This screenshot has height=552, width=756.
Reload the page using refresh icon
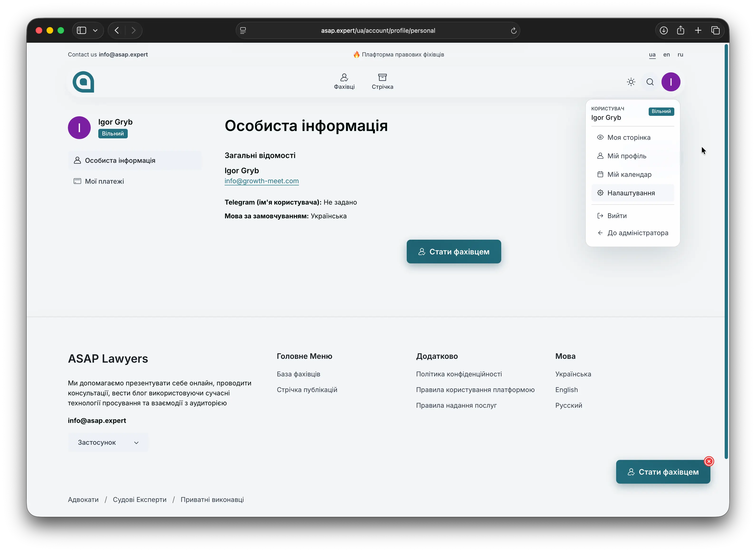click(x=514, y=30)
